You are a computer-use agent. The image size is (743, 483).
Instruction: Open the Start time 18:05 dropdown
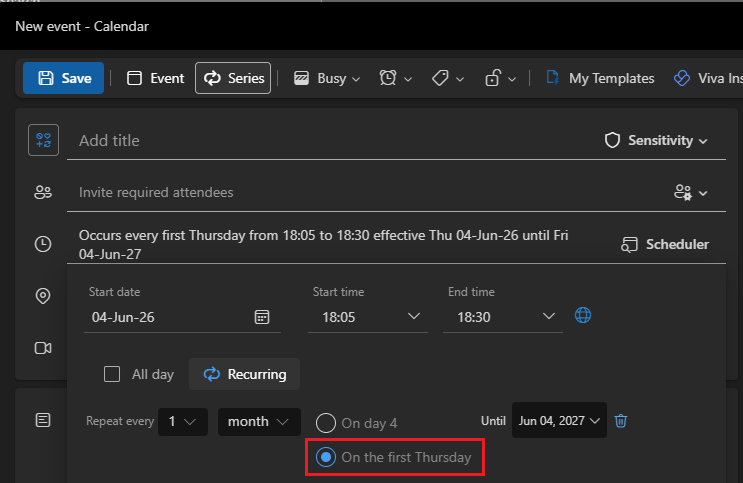pyautogui.click(x=368, y=317)
